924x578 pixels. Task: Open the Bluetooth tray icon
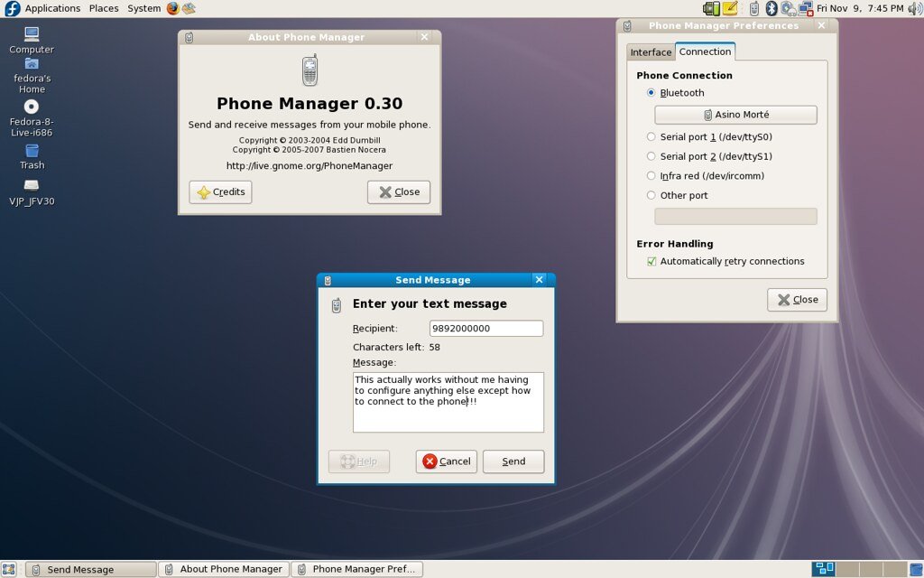click(x=772, y=8)
